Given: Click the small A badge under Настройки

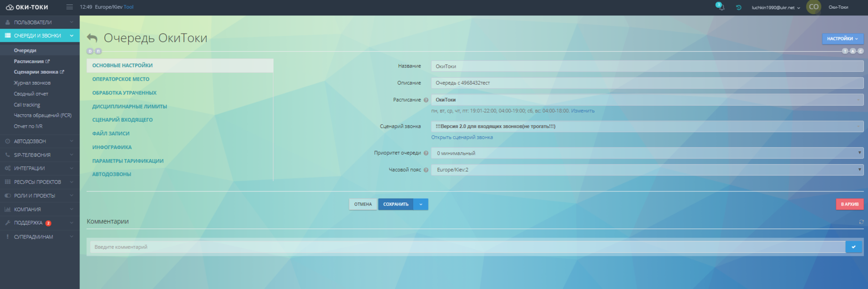Looking at the screenshot, I should coord(853,51).
